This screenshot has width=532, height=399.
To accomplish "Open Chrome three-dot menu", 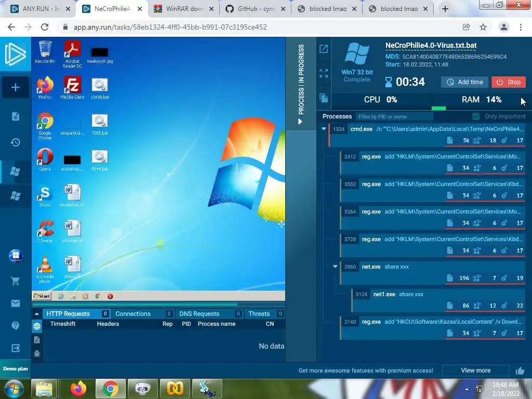I will [x=521, y=27].
